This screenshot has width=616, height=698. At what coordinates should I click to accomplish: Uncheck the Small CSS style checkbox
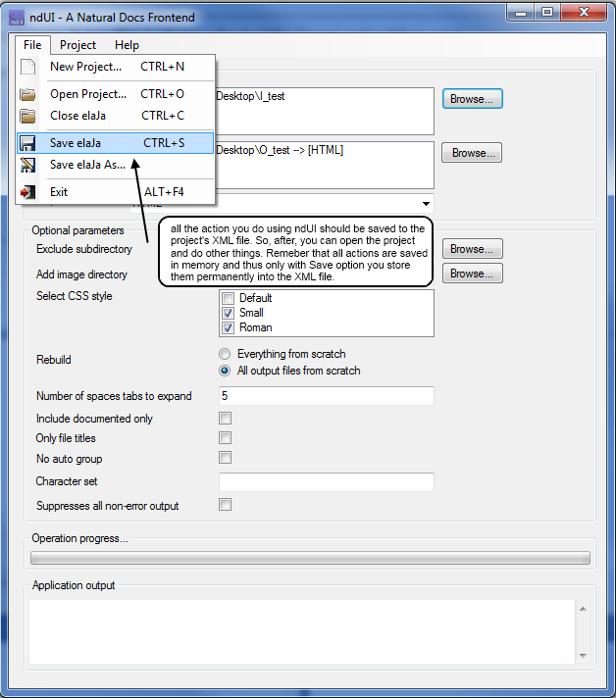click(228, 313)
